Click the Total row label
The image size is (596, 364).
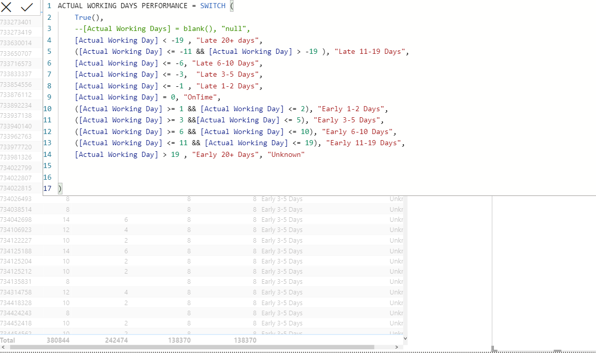tap(8, 340)
